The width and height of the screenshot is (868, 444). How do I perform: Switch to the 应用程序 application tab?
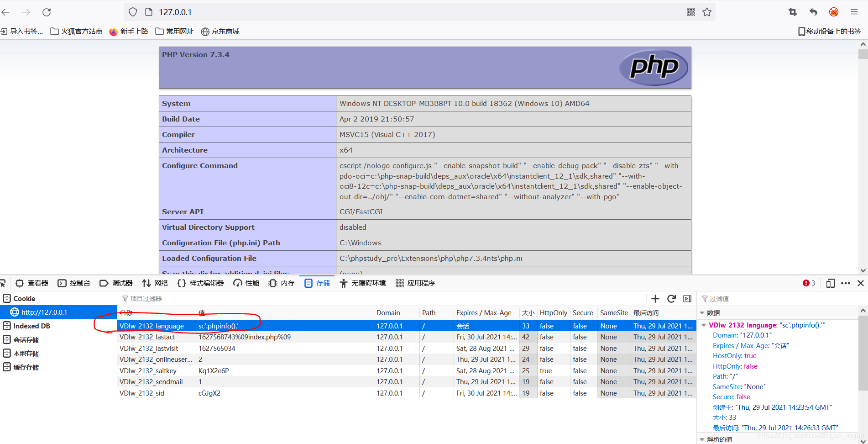415,283
